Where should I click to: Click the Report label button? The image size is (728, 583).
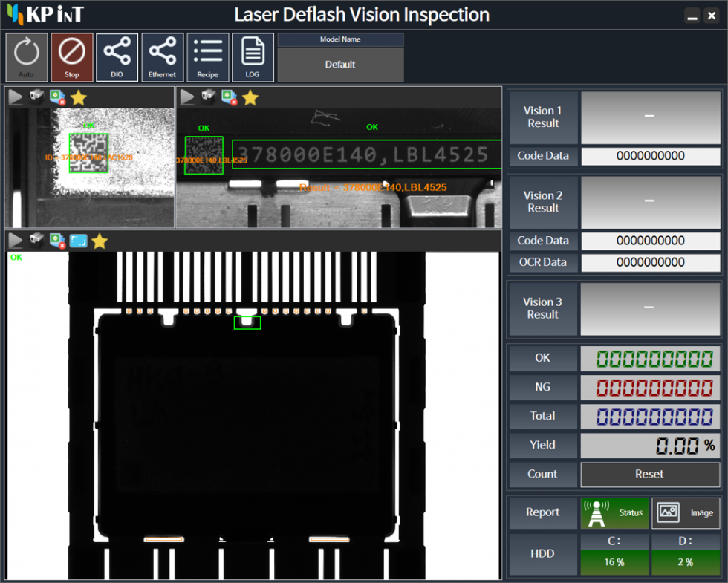(x=543, y=512)
